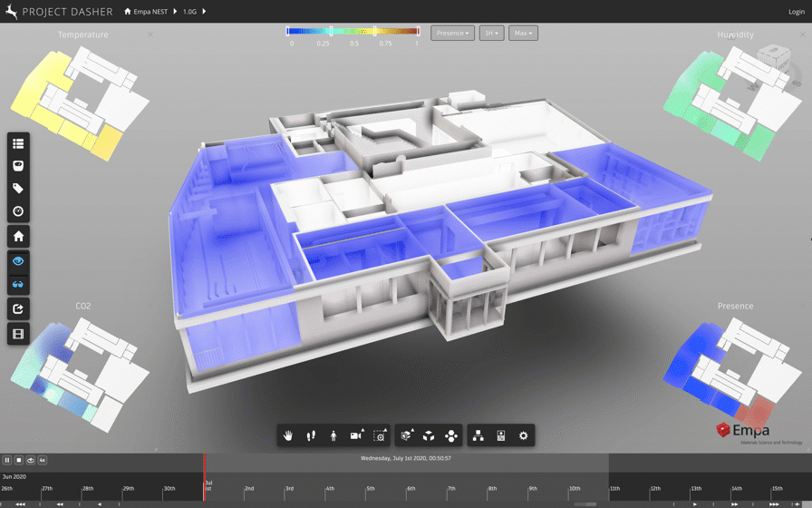Click the tag icon in left sidebar
Screen dimensions: 812x508
click(18, 189)
